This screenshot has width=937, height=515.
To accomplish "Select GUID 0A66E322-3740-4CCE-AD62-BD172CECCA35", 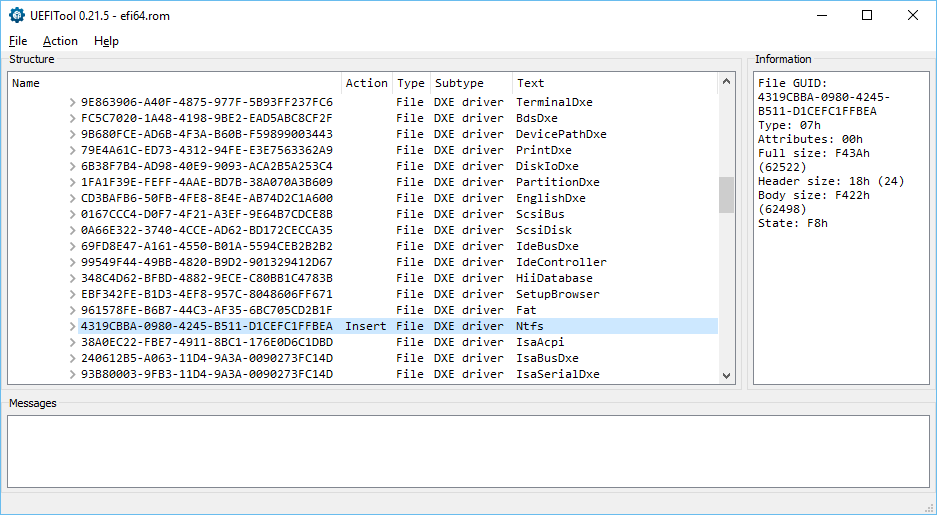I will [207, 230].
